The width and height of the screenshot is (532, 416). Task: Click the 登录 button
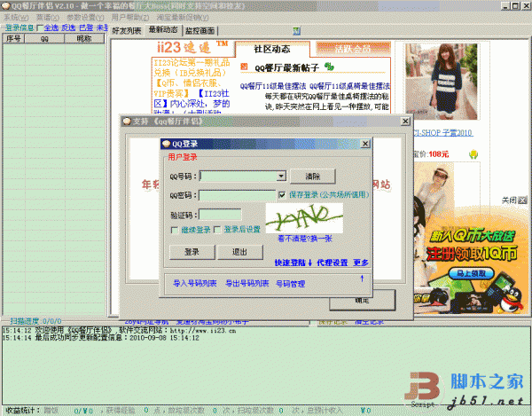click(x=192, y=252)
